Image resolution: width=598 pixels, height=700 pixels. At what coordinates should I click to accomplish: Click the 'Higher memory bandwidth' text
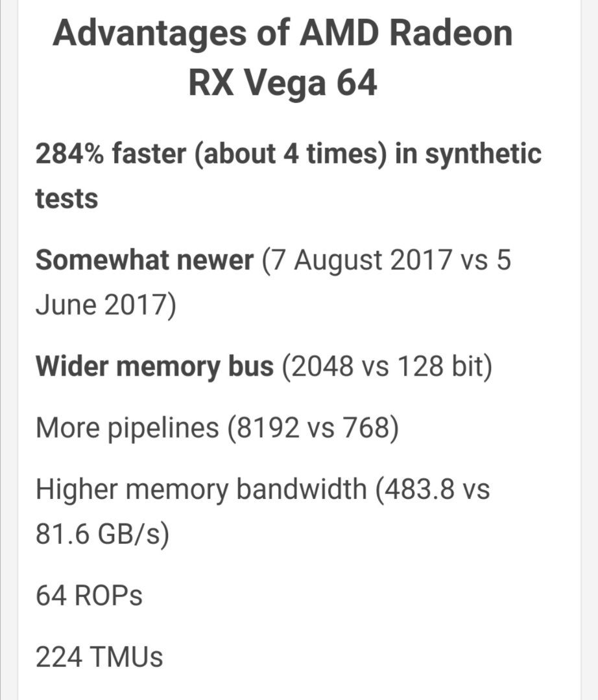point(200,490)
